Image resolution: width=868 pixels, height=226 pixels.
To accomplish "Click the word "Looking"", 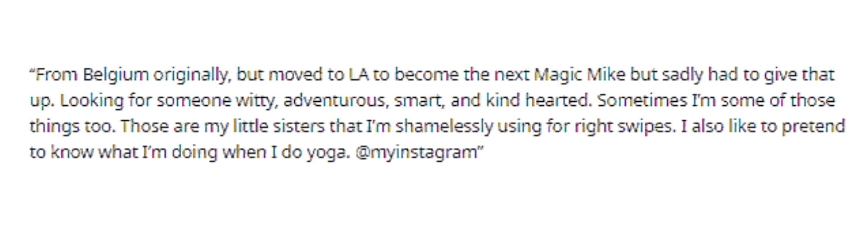I will pyautogui.click(x=92, y=100).
